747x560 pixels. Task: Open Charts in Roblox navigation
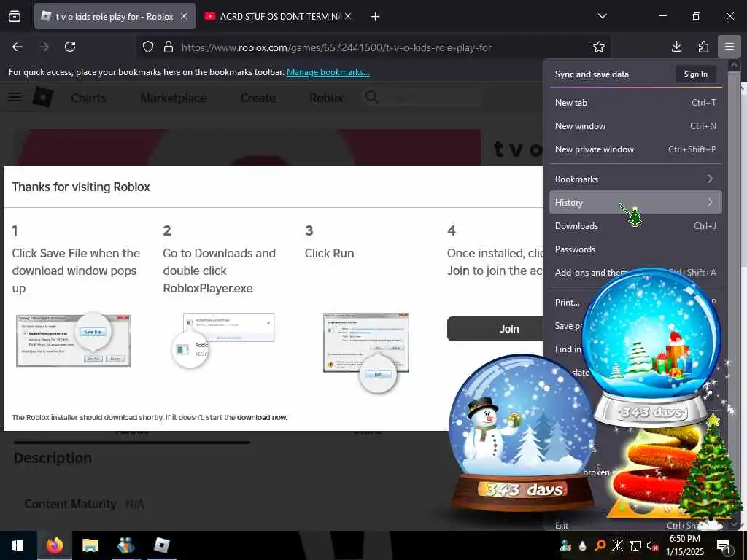coord(88,98)
